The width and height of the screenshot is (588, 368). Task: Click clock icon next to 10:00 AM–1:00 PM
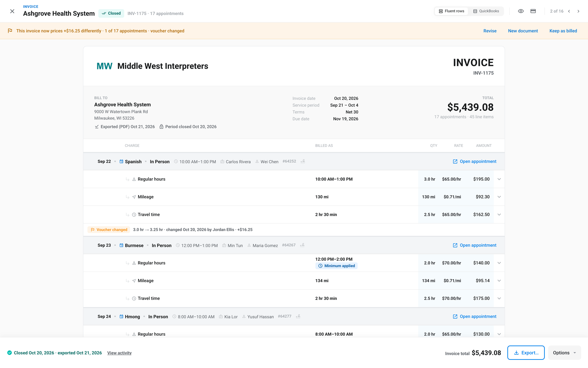point(176,162)
